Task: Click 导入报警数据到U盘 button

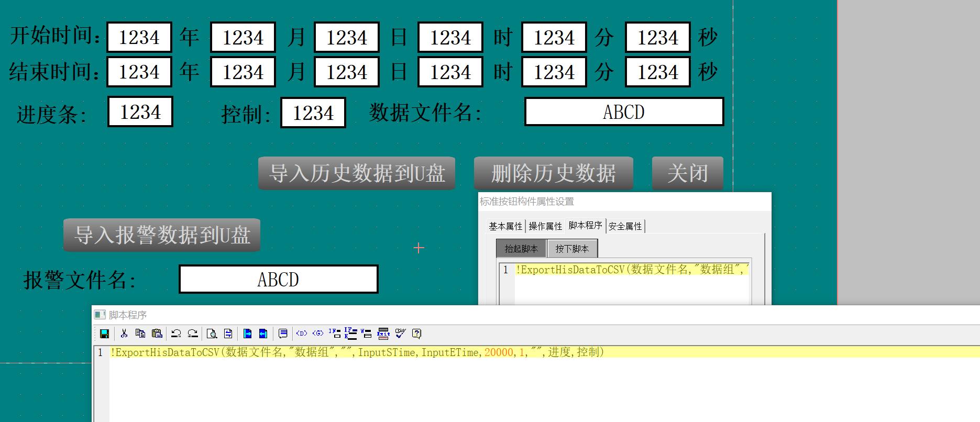Action: click(x=162, y=235)
